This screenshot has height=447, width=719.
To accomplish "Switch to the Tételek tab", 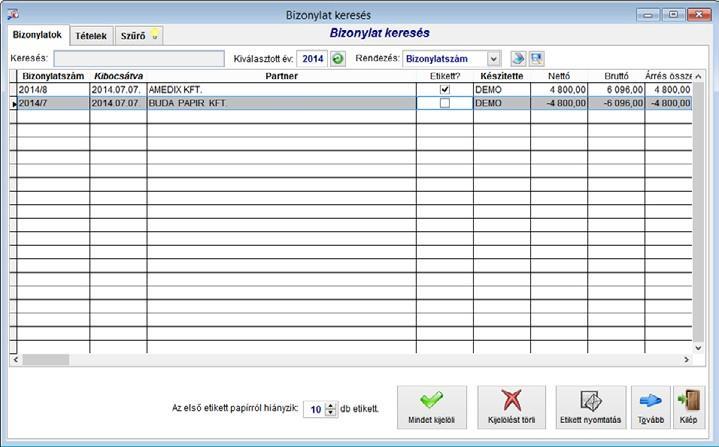I will pyautogui.click(x=91, y=36).
